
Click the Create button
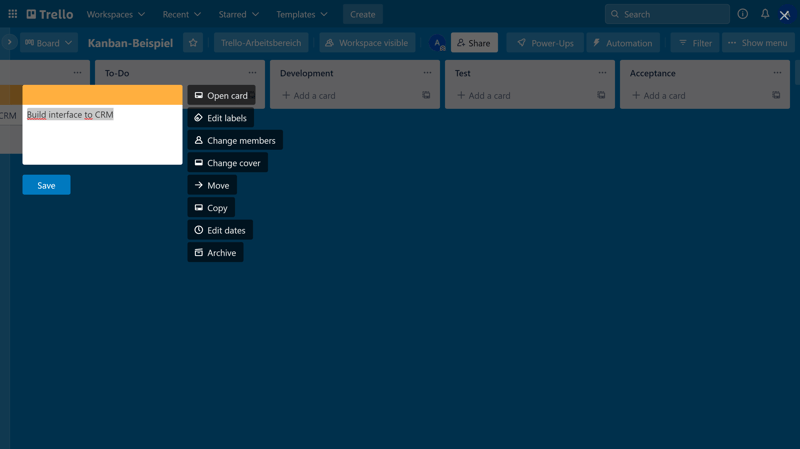(363, 14)
